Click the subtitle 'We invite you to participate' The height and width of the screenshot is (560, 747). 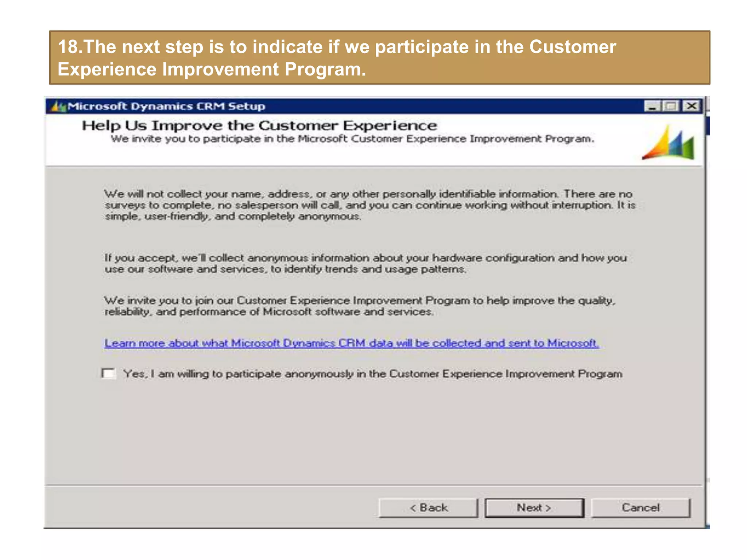353,139
